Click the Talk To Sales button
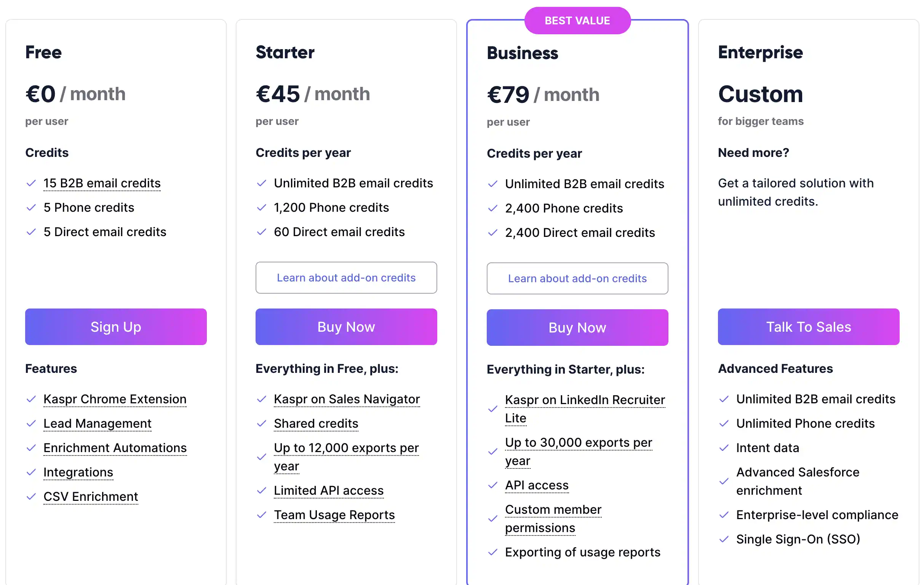 (808, 327)
